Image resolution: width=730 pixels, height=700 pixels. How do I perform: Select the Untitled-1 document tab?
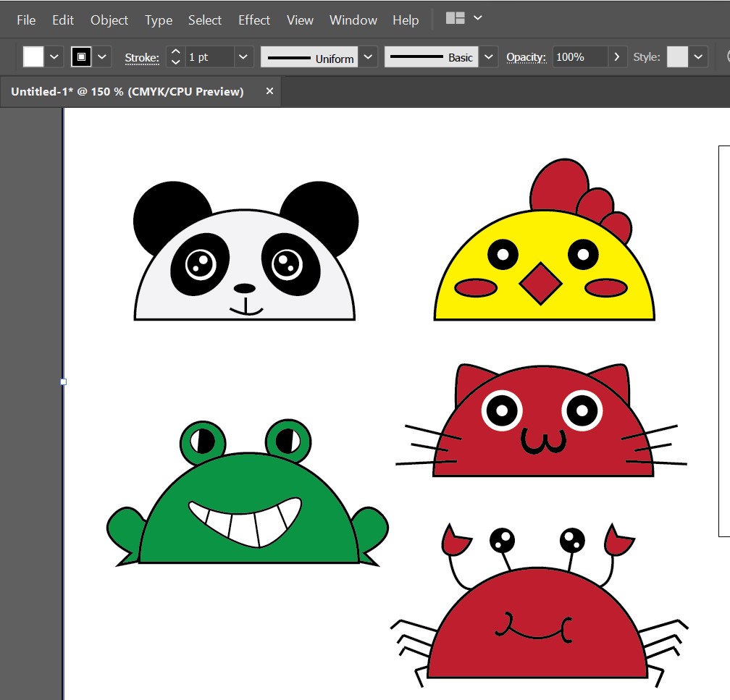tap(127, 91)
